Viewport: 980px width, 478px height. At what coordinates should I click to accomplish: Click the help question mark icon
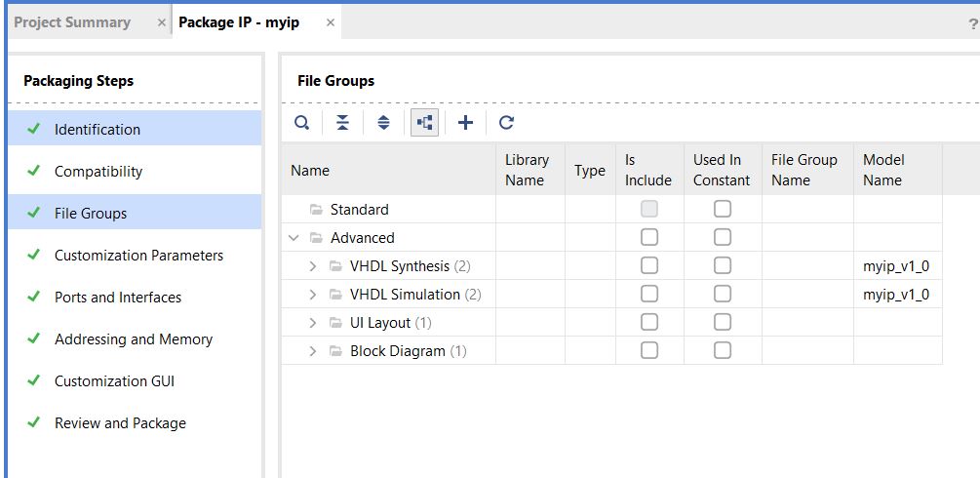(972, 23)
